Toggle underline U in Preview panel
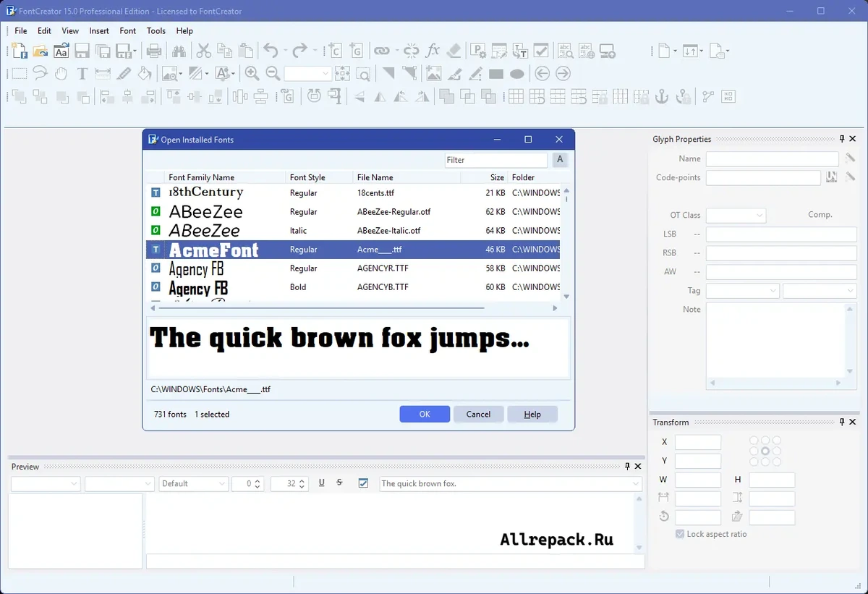This screenshot has width=868, height=594. tap(321, 483)
